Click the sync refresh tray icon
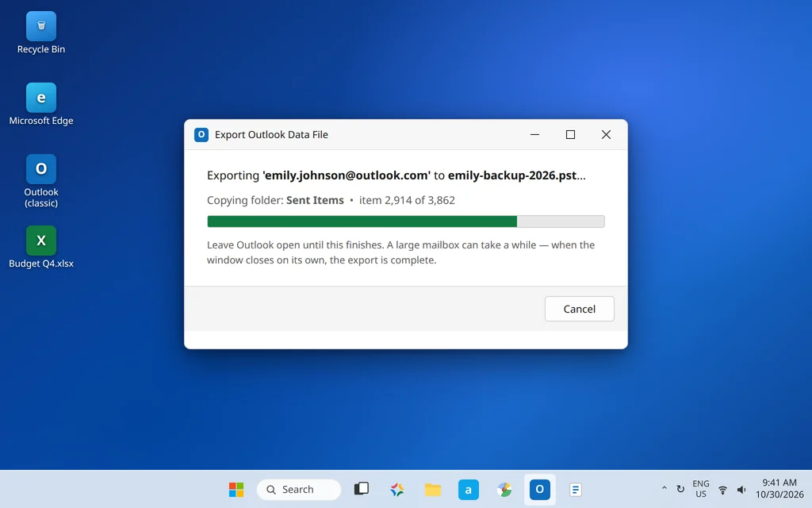This screenshot has height=508, width=812. 680,489
